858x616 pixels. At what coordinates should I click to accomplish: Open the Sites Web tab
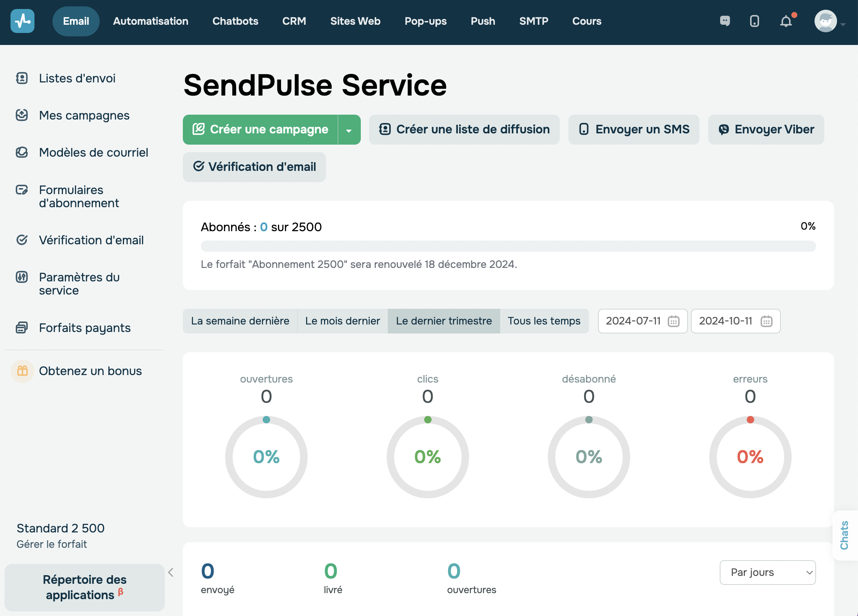coord(355,21)
